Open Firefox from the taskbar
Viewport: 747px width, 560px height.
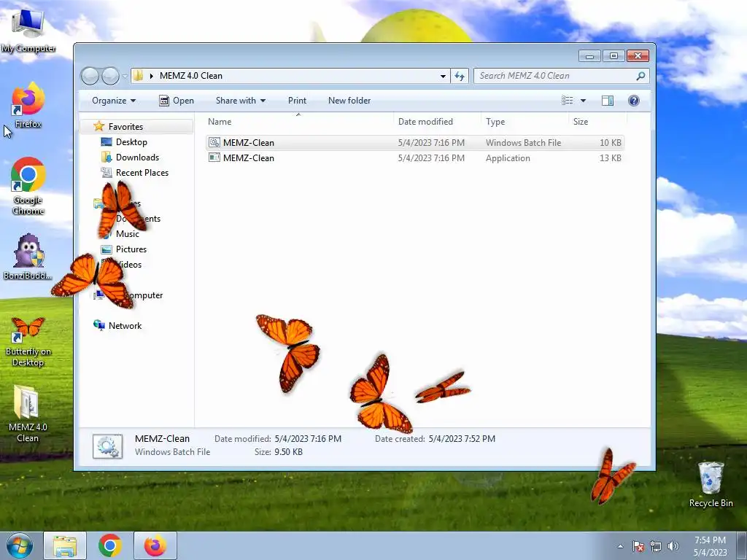[x=155, y=545]
